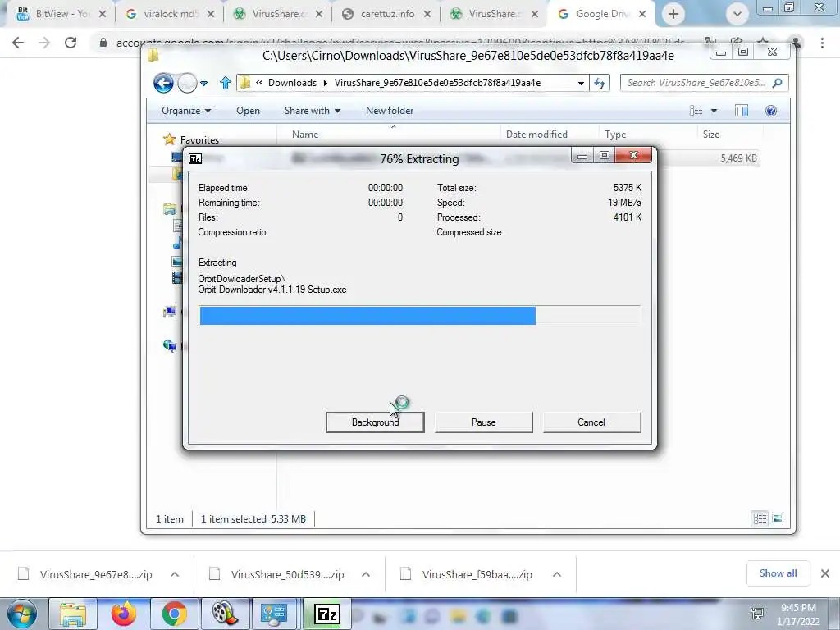Expand options for VirusShare_9e67e8 download
This screenshot has height=630, width=840.
coord(175,574)
